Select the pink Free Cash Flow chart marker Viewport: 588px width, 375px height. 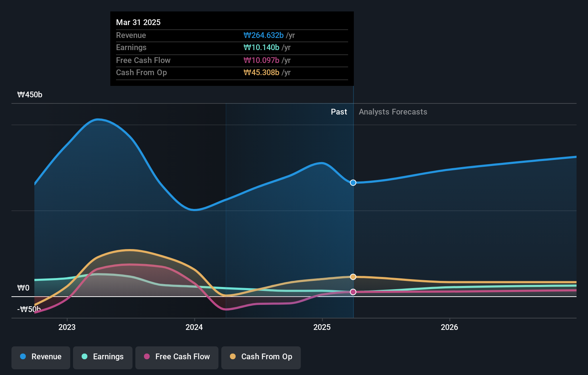coord(353,292)
